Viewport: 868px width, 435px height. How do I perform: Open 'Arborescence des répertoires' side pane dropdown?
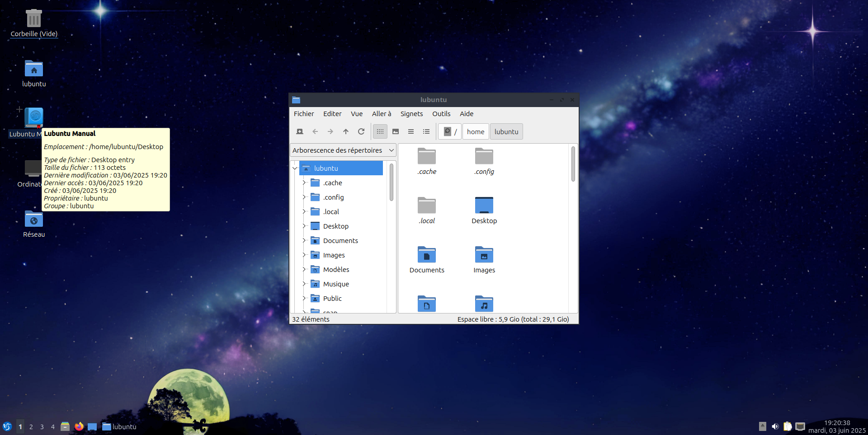coord(343,150)
